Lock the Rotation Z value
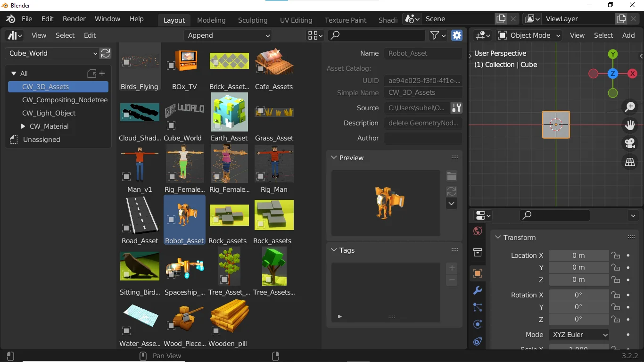Viewport: 644px width, 362px height. (x=616, y=319)
